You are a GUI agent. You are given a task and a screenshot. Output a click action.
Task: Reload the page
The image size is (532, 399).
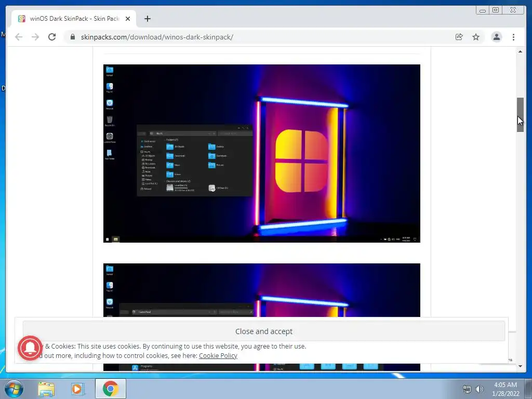pyautogui.click(x=52, y=37)
